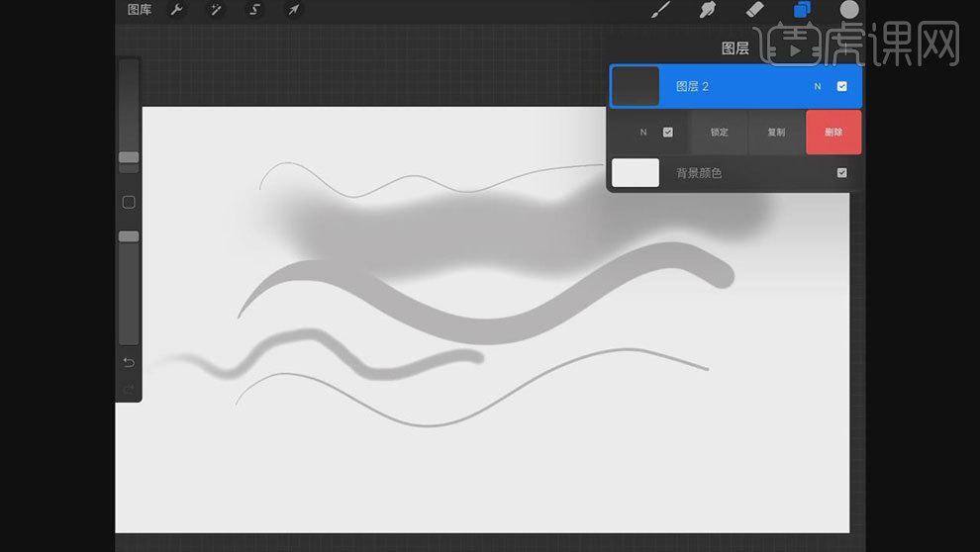Screen dimensions: 980x552
Task: Click the 图层 panel title
Action: click(x=735, y=48)
